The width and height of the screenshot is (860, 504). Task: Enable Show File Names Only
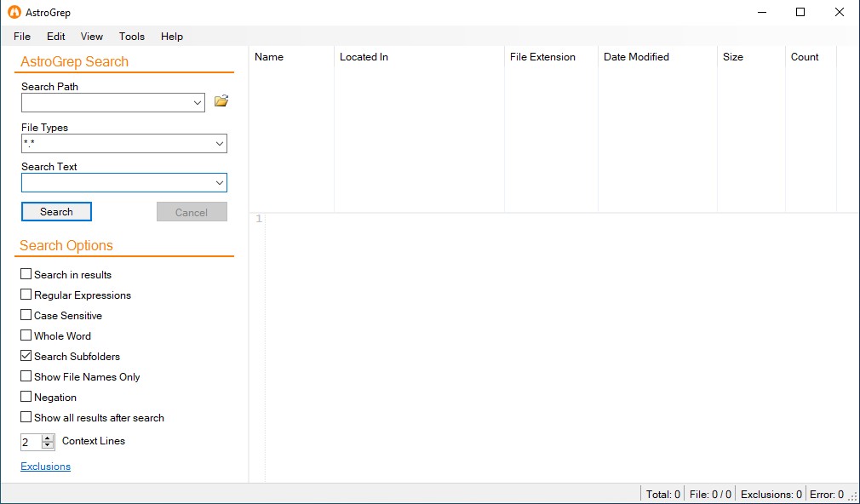(26, 376)
